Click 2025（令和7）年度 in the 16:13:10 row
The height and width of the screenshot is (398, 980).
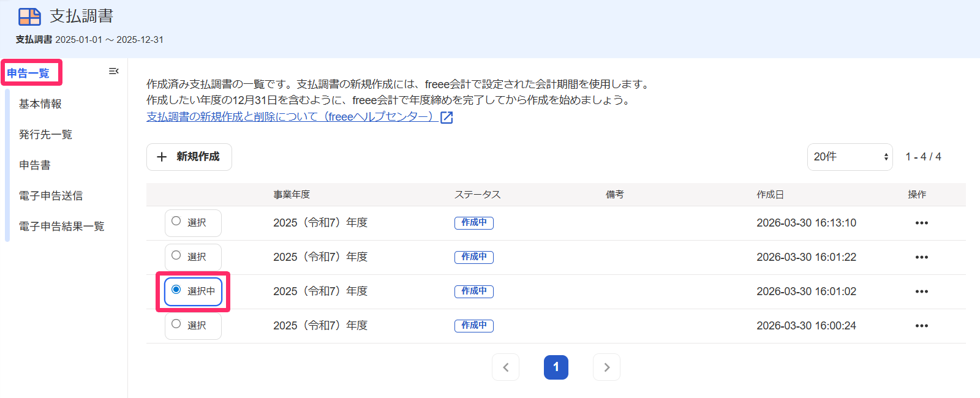click(320, 223)
